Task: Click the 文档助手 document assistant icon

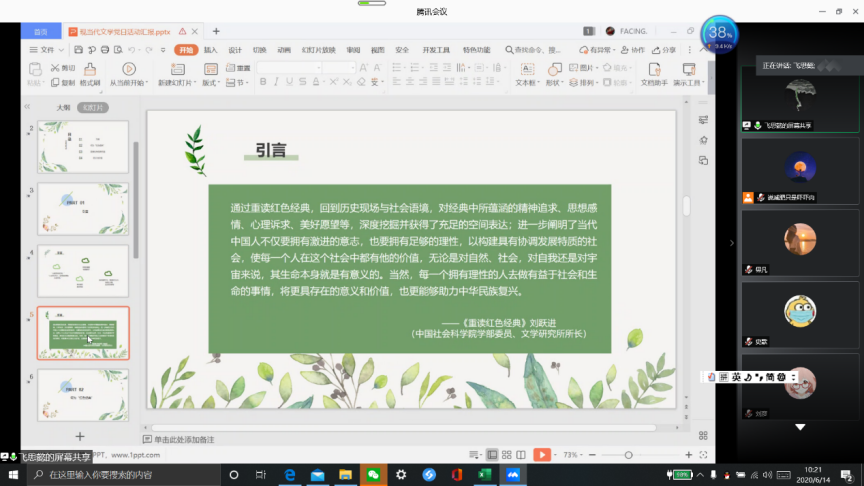Action: pyautogui.click(x=653, y=69)
